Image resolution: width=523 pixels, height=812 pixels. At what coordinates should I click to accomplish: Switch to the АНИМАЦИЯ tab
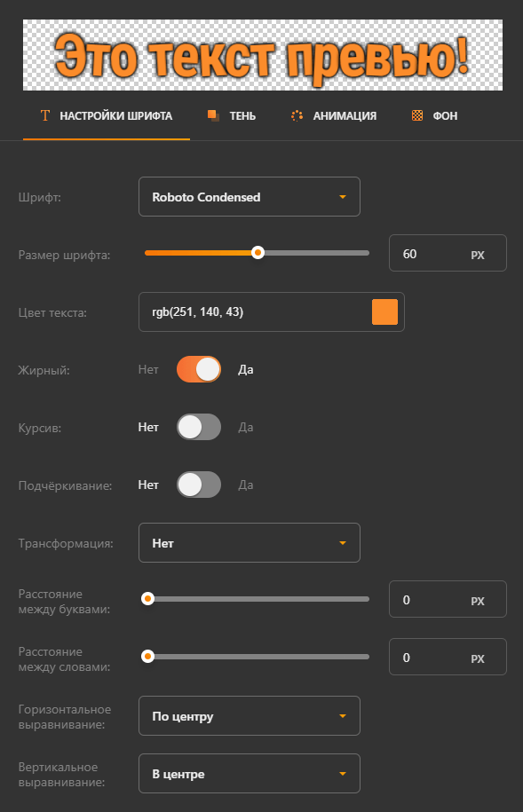(x=334, y=116)
